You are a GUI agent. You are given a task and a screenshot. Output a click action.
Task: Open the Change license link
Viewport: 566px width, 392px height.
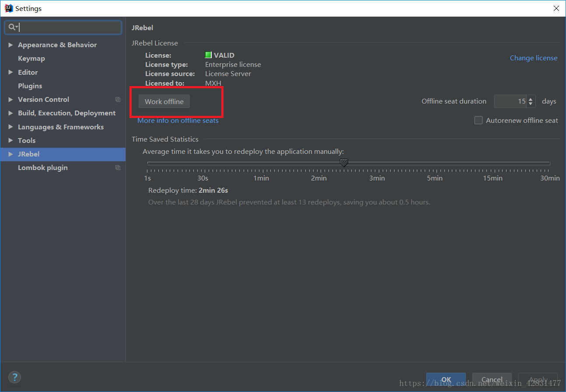(534, 58)
